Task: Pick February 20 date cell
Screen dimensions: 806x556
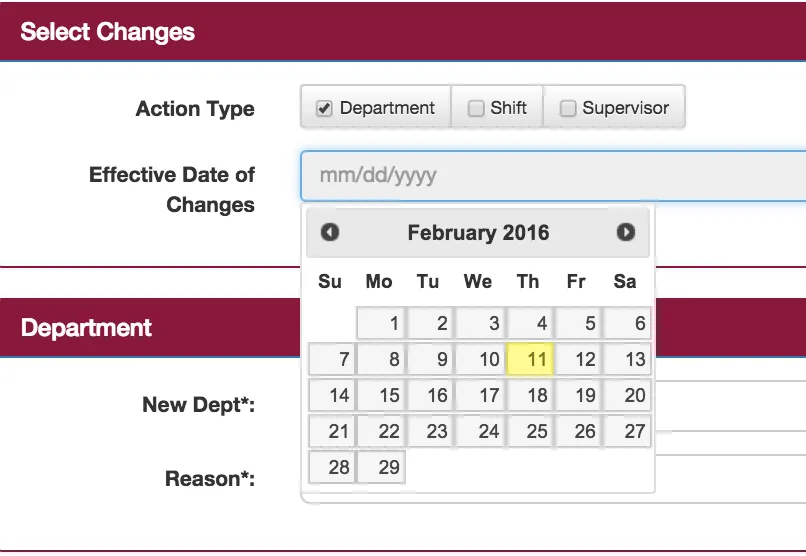Action: point(627,395)
